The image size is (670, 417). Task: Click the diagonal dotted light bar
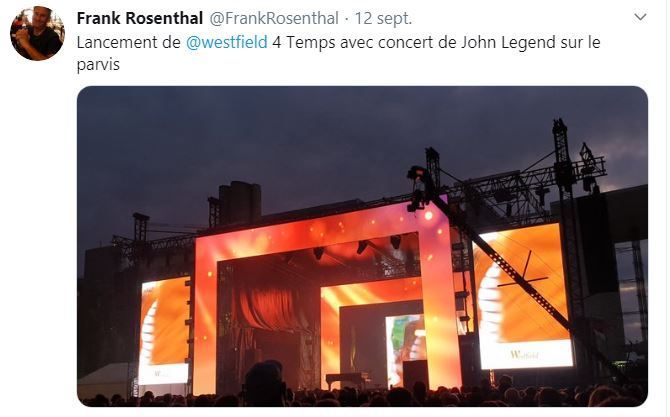point(504,267)
